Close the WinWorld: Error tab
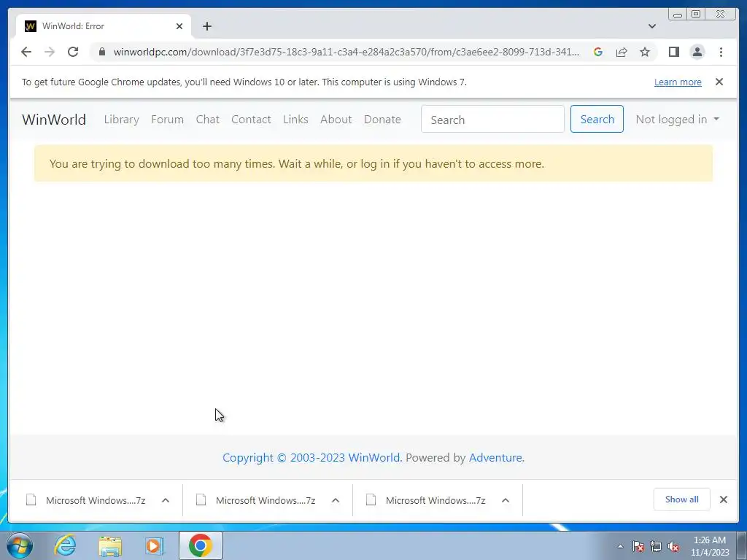The height and width of the screenshot is (560, 747). [x=179, y=26]
